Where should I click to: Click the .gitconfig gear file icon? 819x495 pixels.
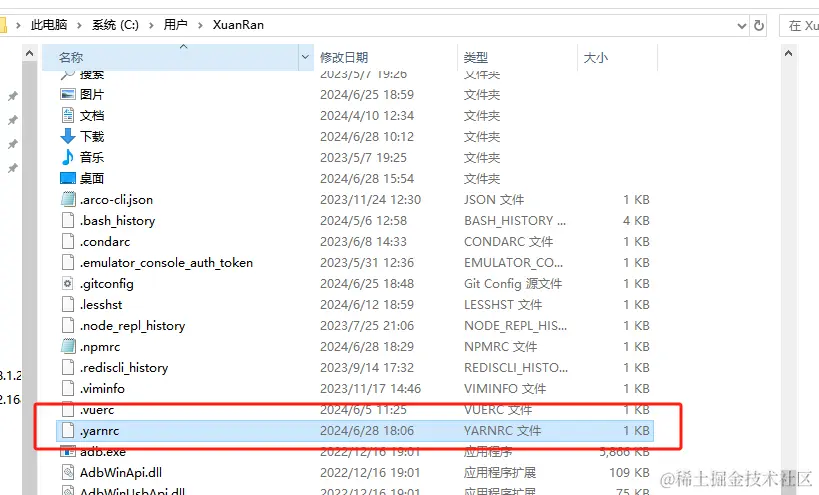(x=68, y=284)
